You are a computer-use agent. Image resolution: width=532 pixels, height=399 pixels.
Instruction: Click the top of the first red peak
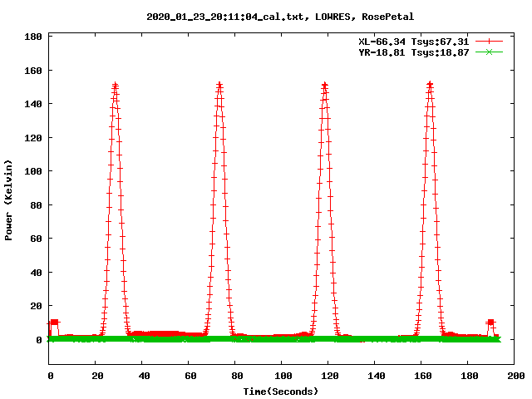click(x=115, y=85)
